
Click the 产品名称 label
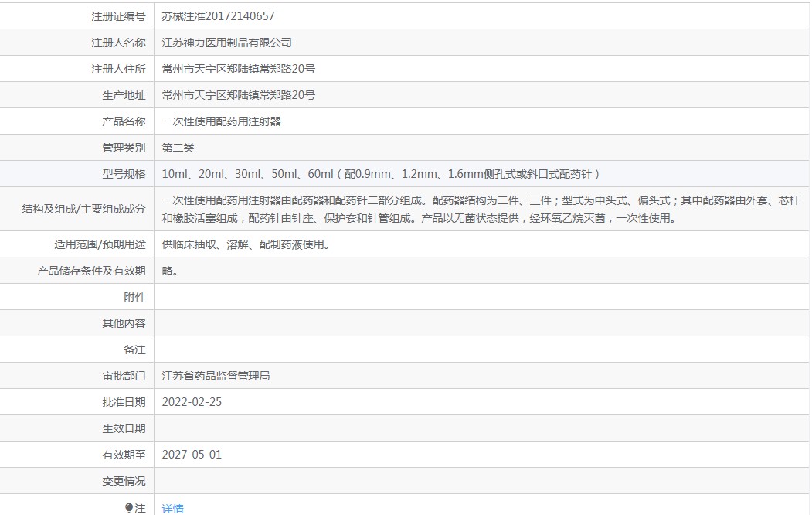124,121
